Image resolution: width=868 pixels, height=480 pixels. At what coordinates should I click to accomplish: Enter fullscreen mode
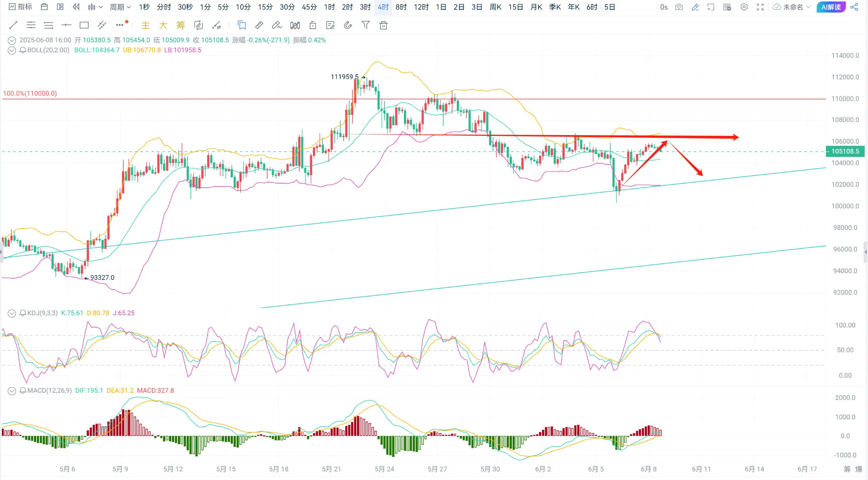point(760,7)
